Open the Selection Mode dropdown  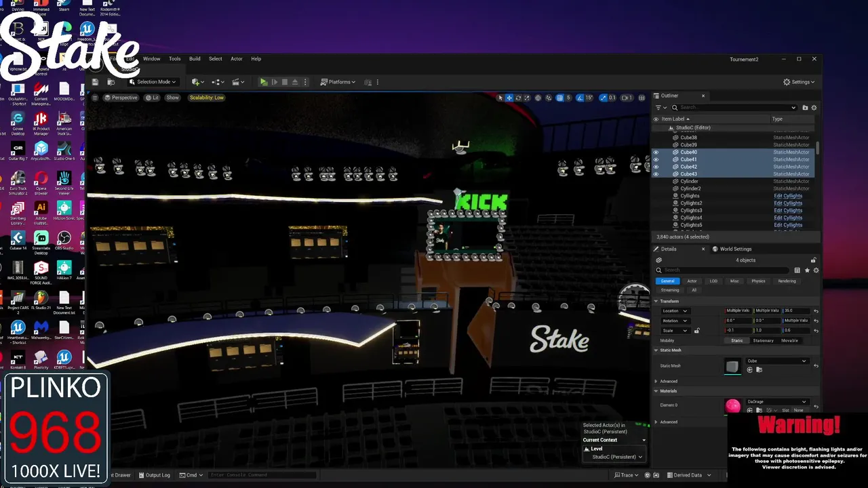pos(153,82)
